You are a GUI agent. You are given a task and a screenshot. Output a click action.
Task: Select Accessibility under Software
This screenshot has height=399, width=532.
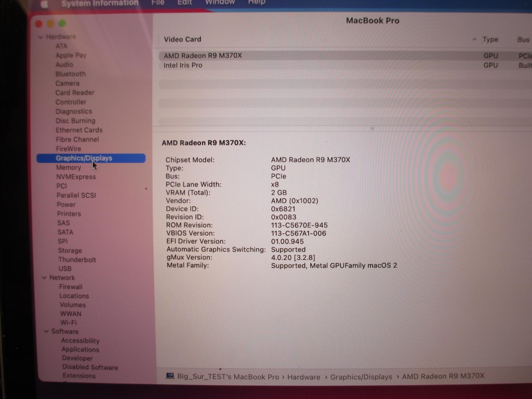(81, 341)
